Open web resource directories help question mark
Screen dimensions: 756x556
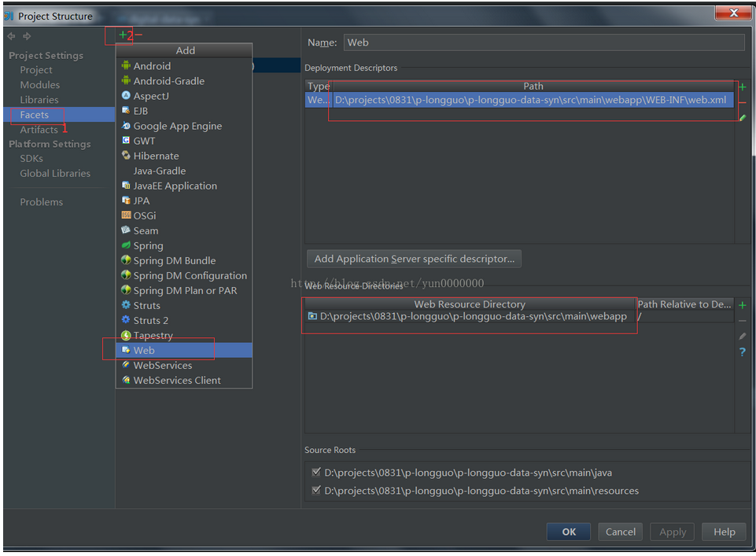(x=742, y=352)
